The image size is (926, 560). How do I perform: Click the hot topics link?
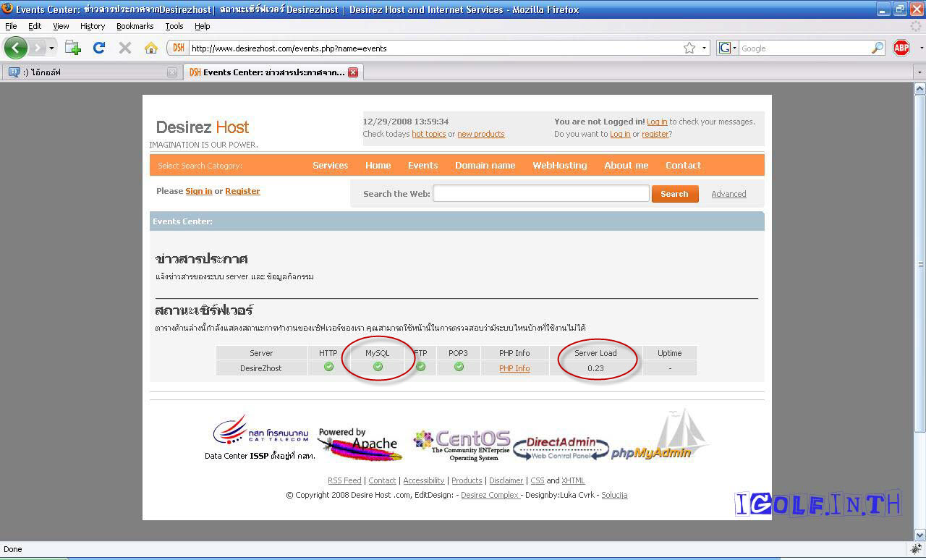(x=428, y=134)
